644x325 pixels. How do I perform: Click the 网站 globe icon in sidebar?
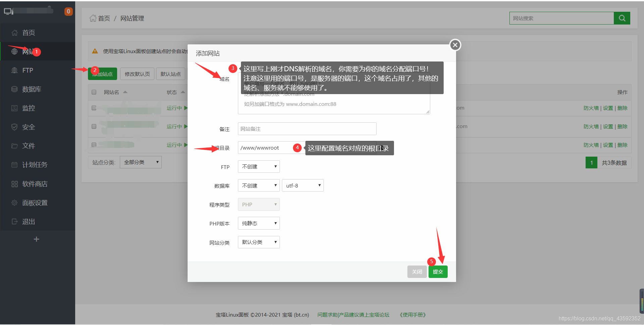14,51
